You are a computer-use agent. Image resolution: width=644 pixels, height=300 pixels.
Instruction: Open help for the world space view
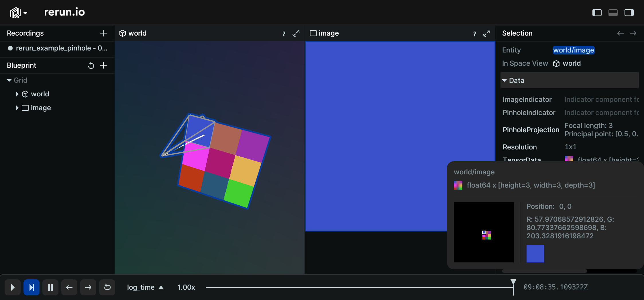pos(284,34)
